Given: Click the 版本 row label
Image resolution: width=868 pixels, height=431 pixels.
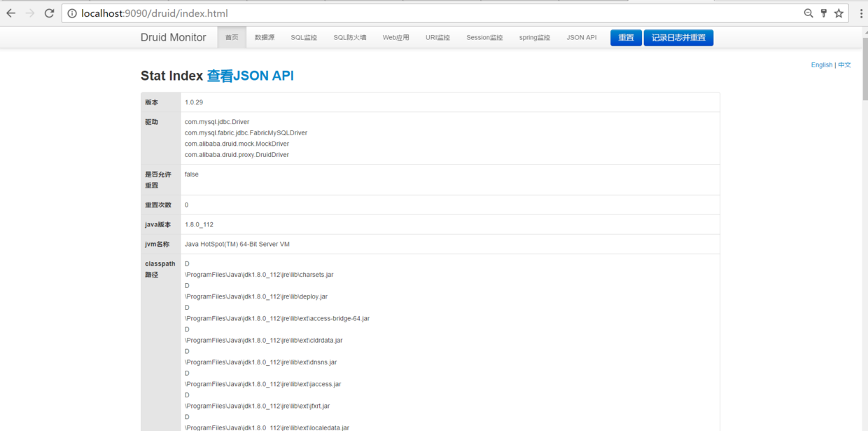Looking at the screenshot, I should pos(152,102).
